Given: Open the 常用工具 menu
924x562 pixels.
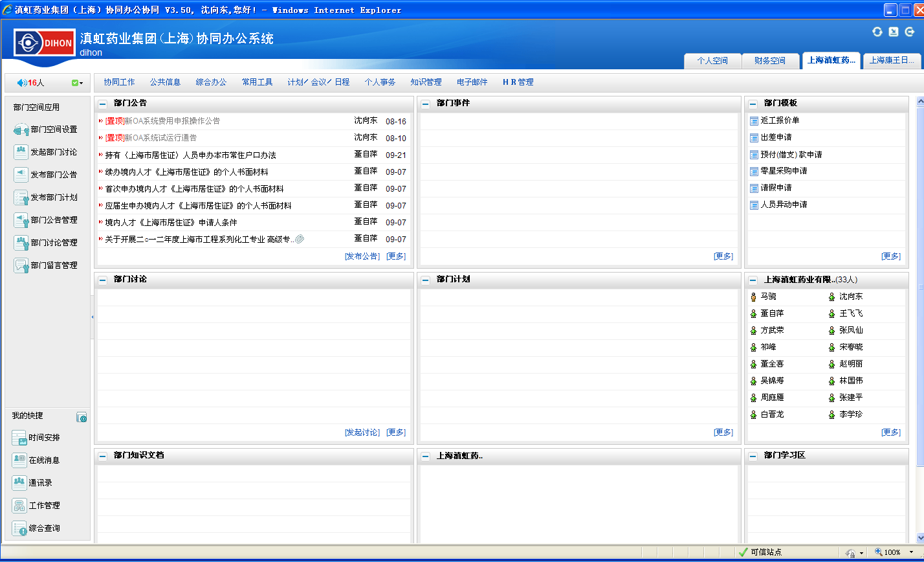Looking at the screenshot, I should (x=258, y=82).
